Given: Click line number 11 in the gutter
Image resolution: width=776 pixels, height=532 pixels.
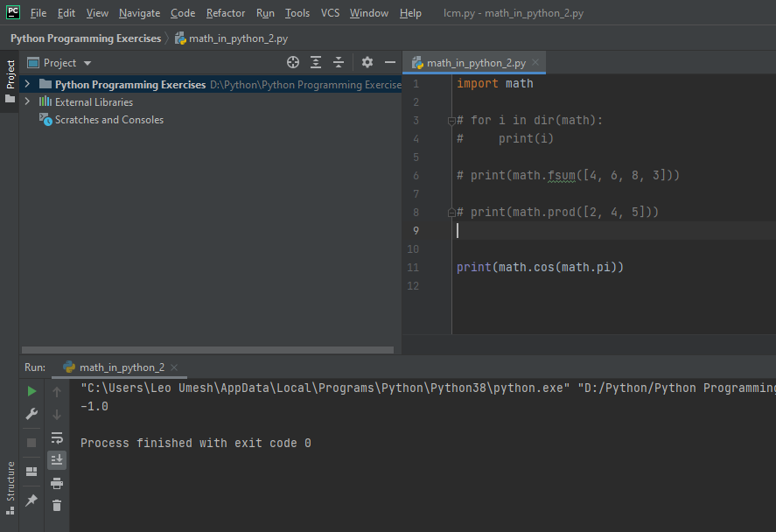Looking at the screenshot, I should coord(413,268).
